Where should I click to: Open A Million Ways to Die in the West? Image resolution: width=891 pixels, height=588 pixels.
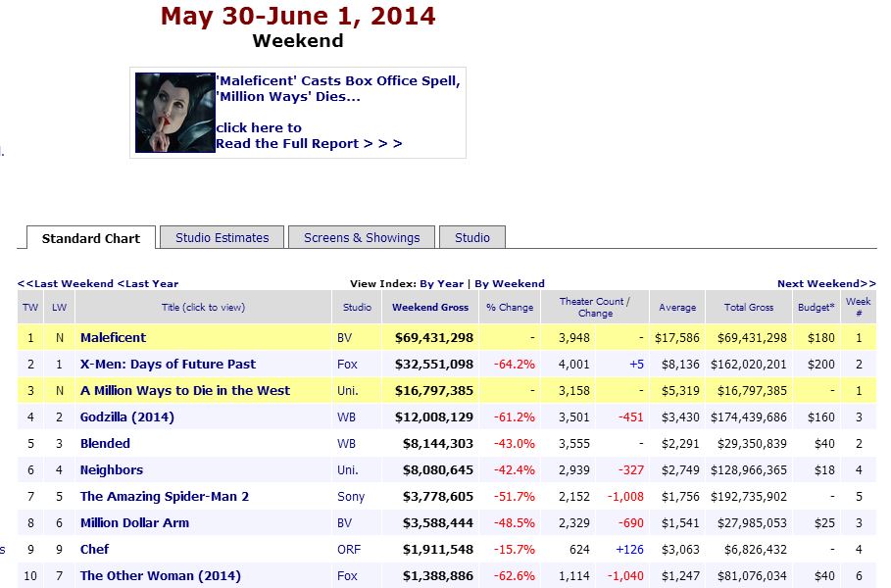(x=185, y=390)
